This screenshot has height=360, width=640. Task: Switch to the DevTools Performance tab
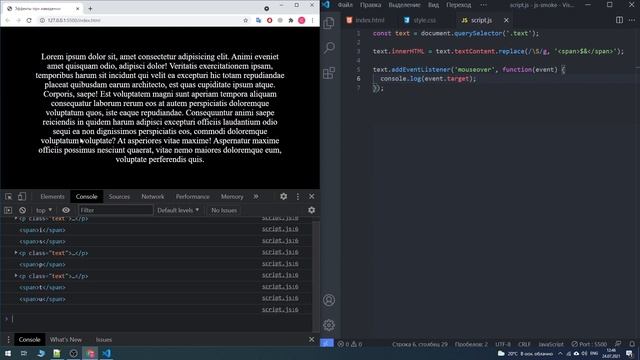point(193,197)
